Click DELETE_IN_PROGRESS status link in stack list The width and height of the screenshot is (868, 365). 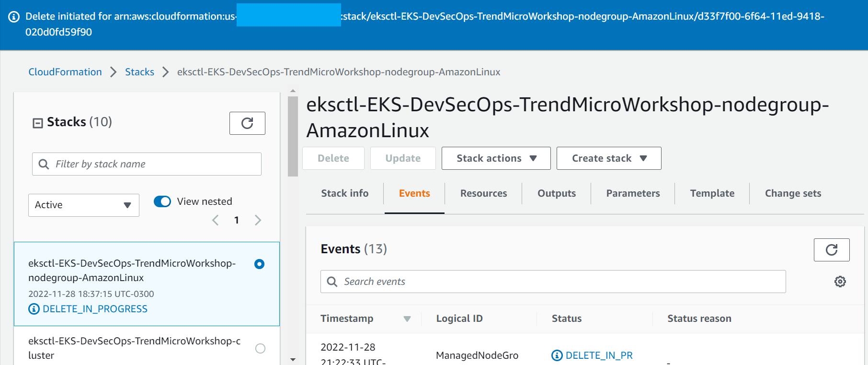coord(95,309)
